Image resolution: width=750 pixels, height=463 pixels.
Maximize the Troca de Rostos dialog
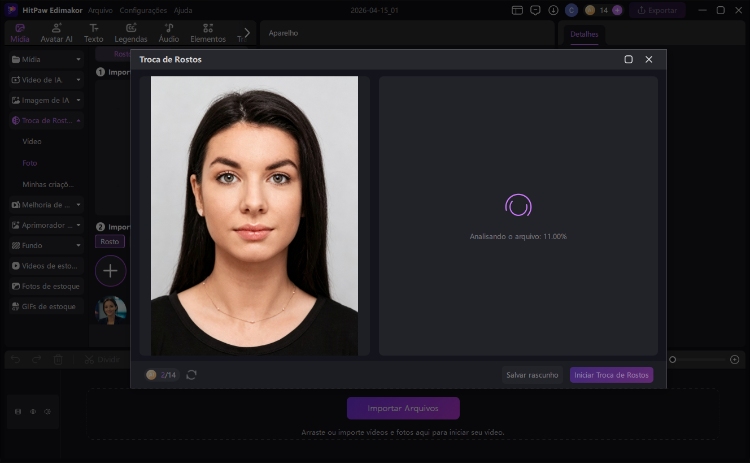coord(629,59)
